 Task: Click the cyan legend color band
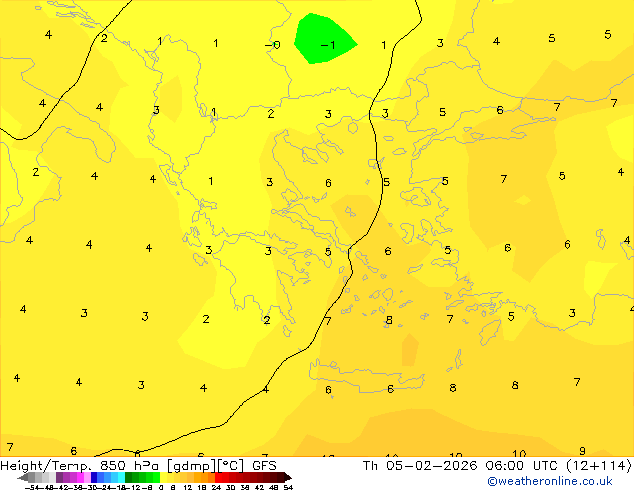[121, 477]
